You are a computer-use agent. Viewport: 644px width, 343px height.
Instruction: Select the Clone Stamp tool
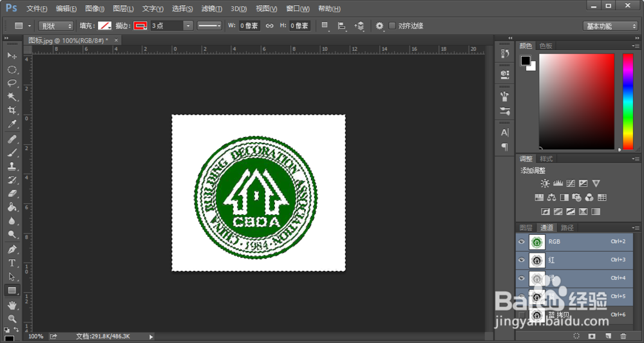tap(12, 166)
